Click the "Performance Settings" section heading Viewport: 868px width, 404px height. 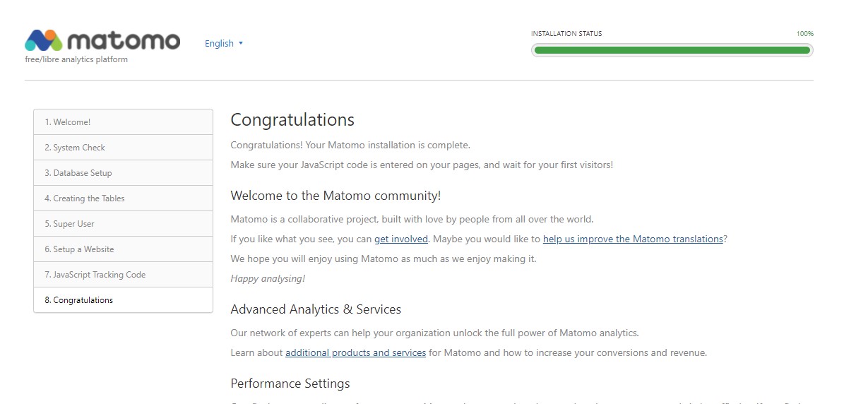tap(290, 384)
